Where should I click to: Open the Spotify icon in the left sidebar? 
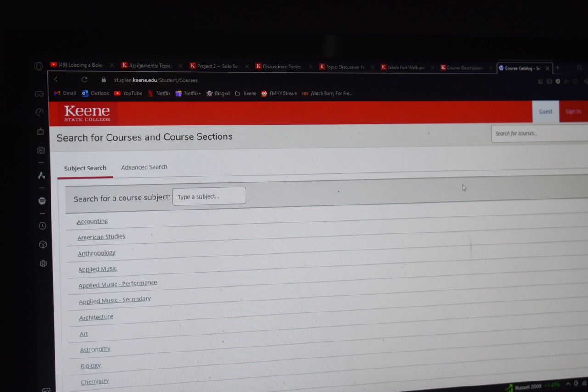42,201
